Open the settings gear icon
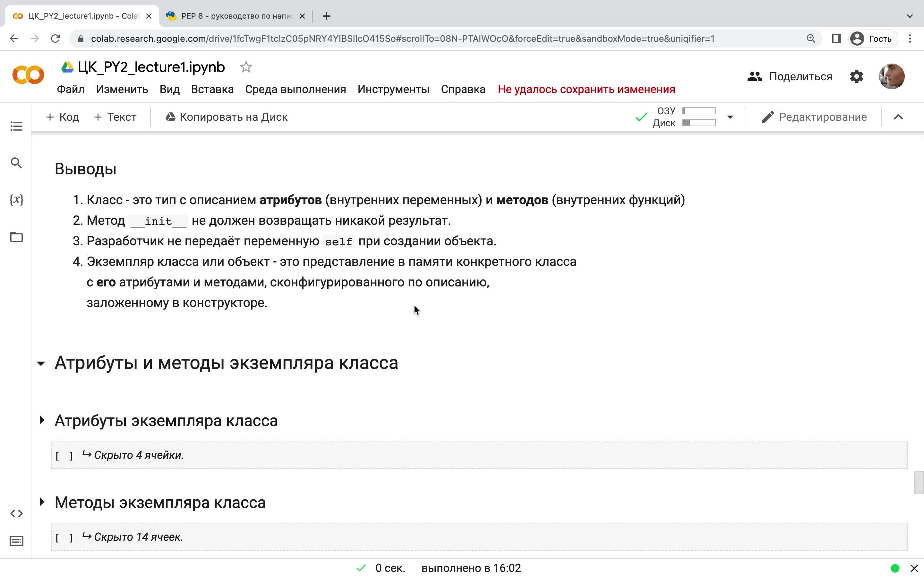 click(856, 76)
